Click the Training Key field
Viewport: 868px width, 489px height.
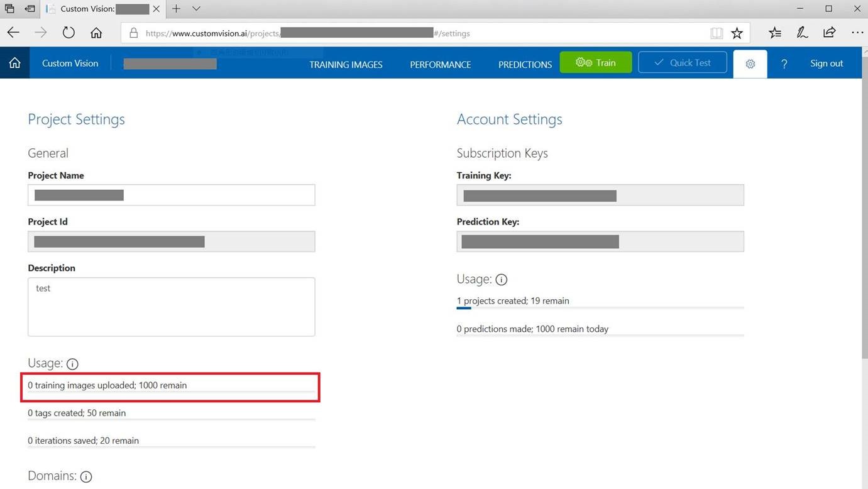(x=600, y=195)
